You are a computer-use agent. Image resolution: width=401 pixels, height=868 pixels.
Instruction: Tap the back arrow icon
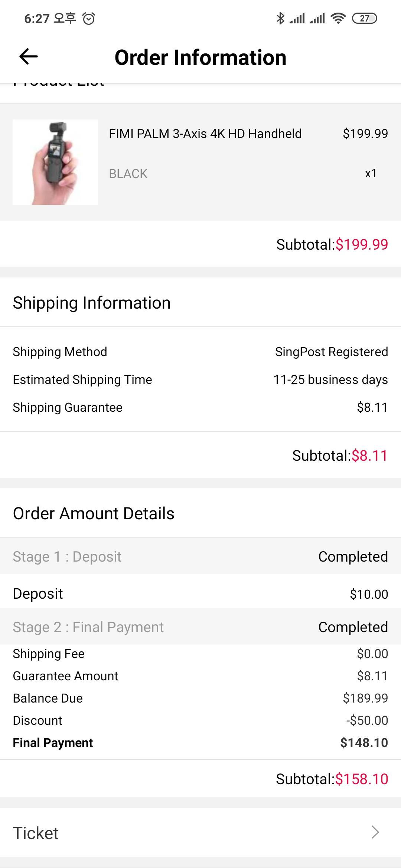29,57
